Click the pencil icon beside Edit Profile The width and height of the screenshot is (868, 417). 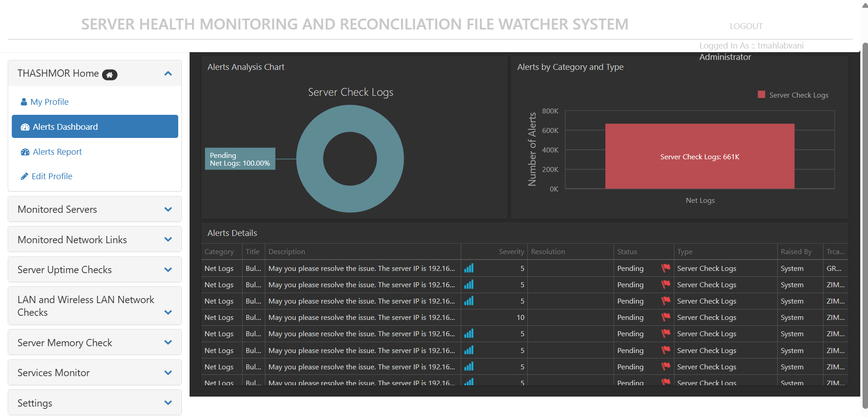(24, 177)
